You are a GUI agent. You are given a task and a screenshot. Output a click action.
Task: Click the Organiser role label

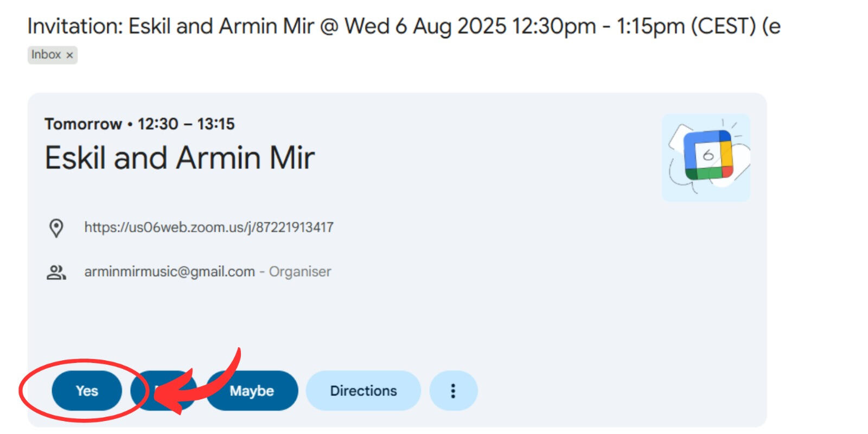coord(300,271)
